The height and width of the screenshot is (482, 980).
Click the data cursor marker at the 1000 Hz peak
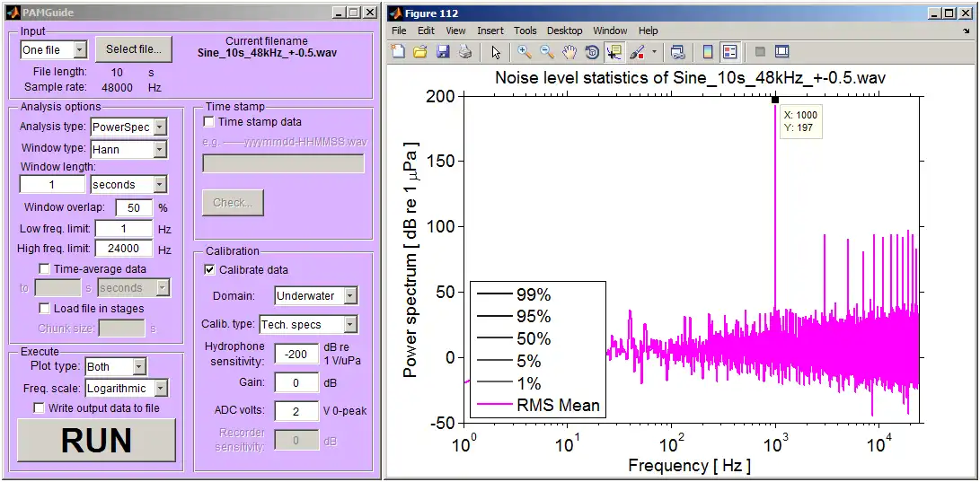775,100
